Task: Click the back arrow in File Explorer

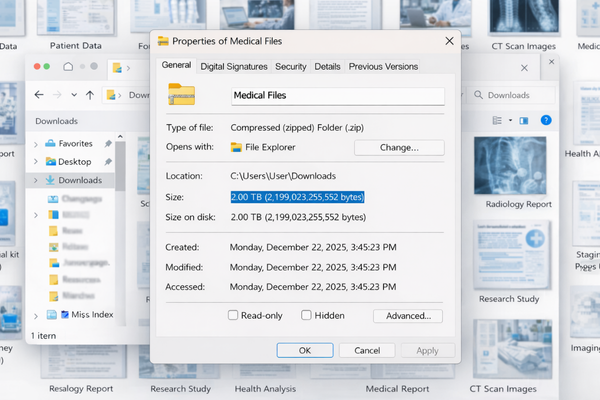Action: [39, 95]
